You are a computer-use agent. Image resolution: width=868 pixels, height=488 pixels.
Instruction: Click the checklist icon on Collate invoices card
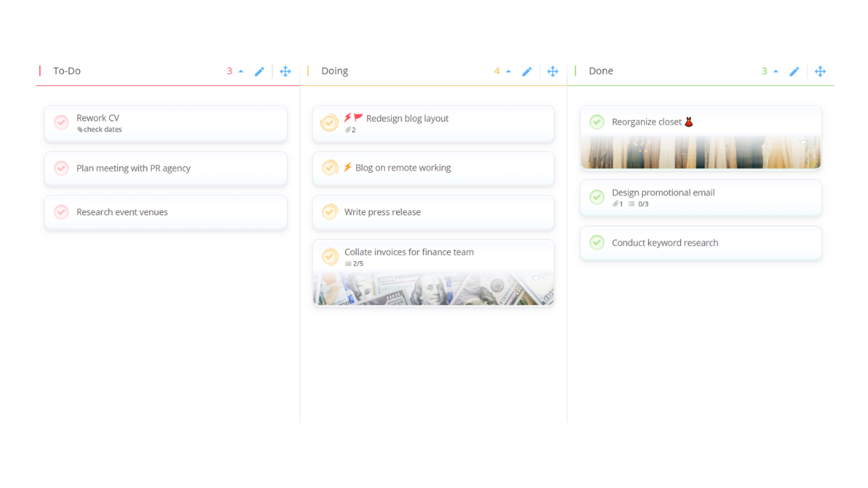point(348,264)
